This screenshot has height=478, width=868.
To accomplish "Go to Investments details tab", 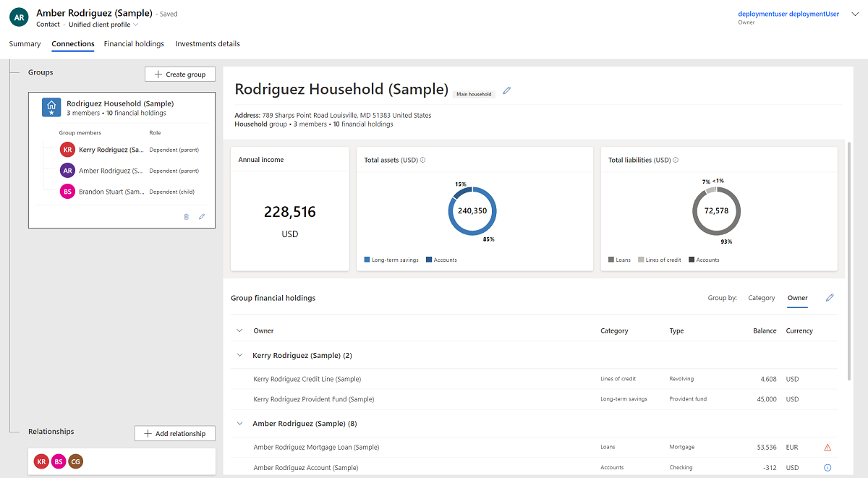I will pyautogui.click(x=208, y=44).
